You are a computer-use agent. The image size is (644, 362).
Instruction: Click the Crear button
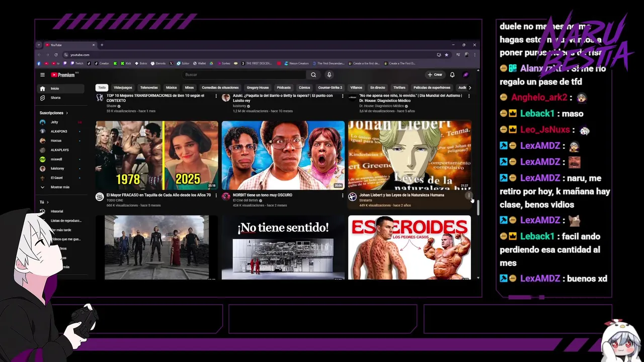coord(435,75)
